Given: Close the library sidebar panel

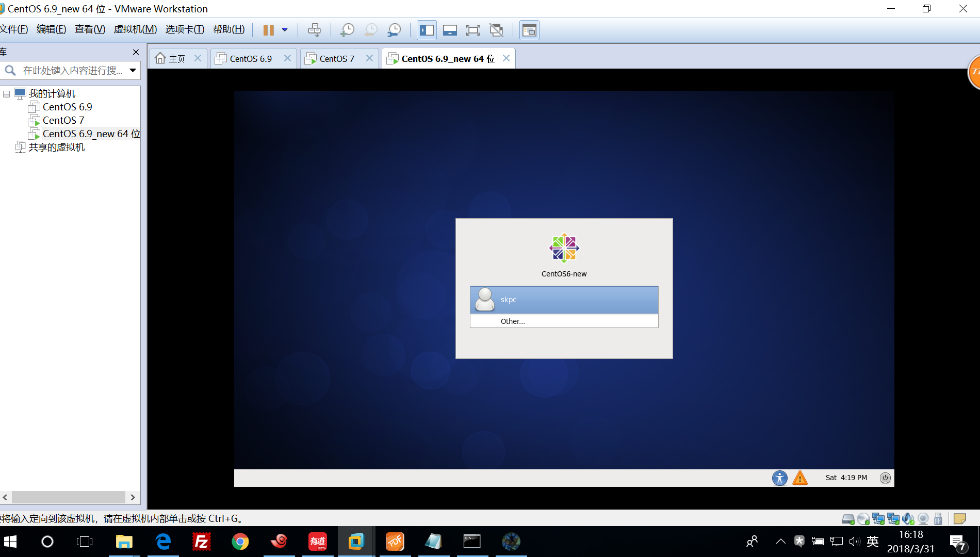Looking at the screenshot, I should tap(136, 52).
